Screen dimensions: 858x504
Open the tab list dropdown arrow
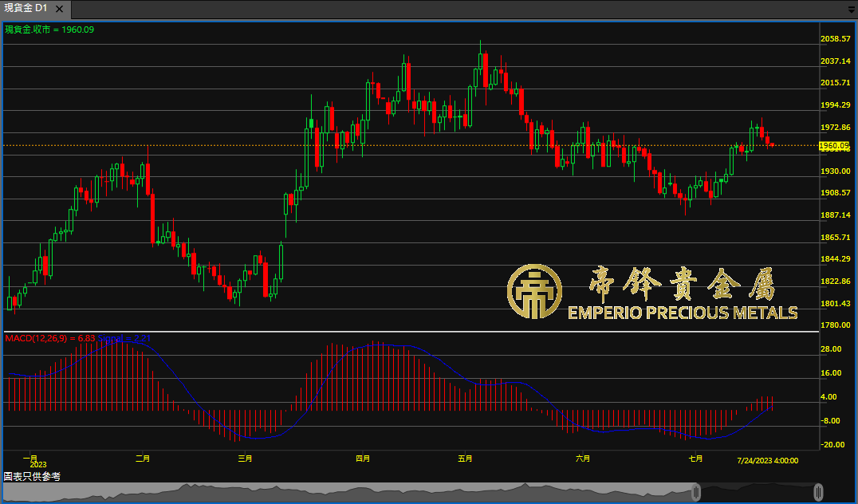[x=852, y=10]
